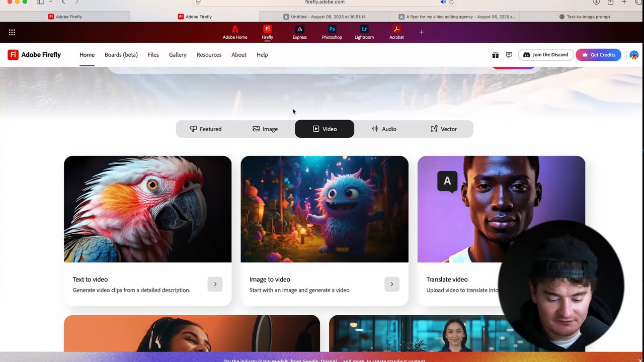Click the Safari sidebar toggle icon
This screenshot has height=362, width=644.
pos(40,2)
